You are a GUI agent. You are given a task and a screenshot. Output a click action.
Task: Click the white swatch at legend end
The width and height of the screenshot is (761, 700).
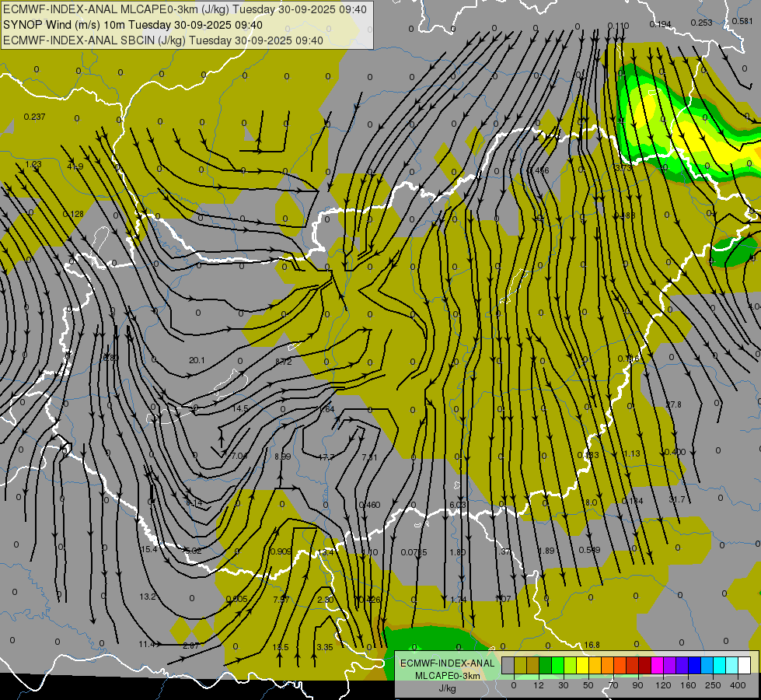[x=744, y=666]
